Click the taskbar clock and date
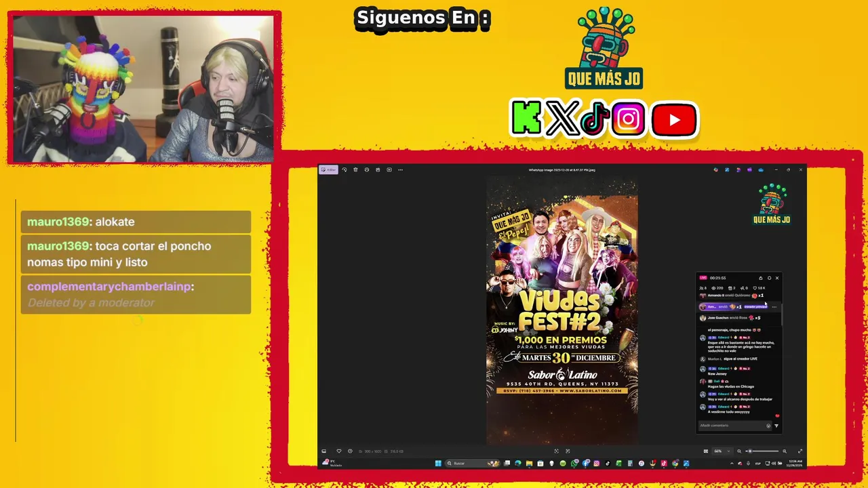Image resolution: width=868 pixels, height=488 pixels. coord(793,464)
